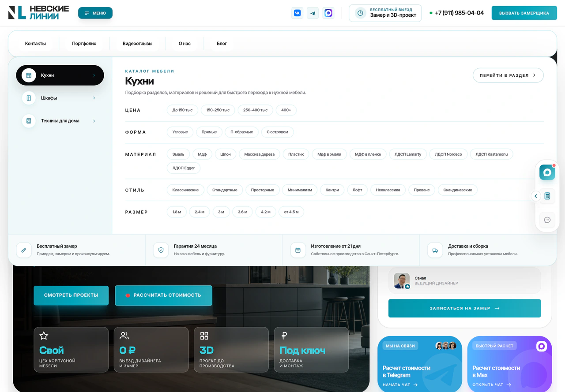Viewport: 565px width, 392px height.
Task: Open the calculator icon in side widget
Action: click(x=547, y=196)
